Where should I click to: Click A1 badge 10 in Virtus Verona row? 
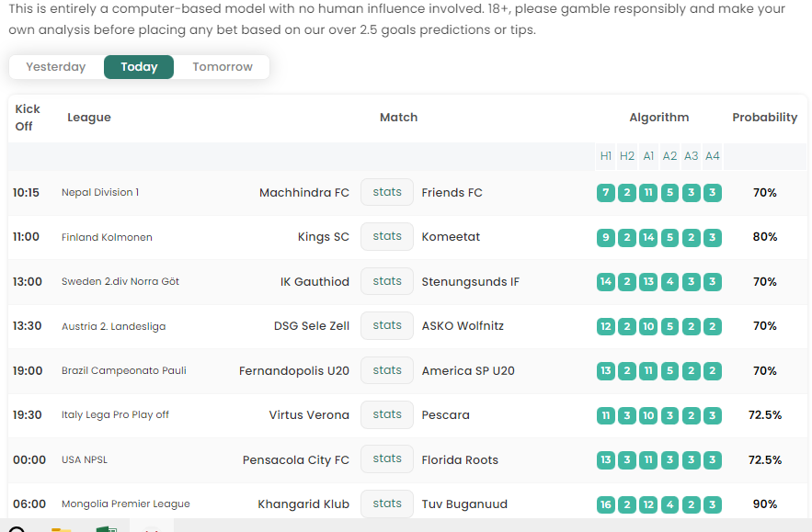click(x=648, y=415)
